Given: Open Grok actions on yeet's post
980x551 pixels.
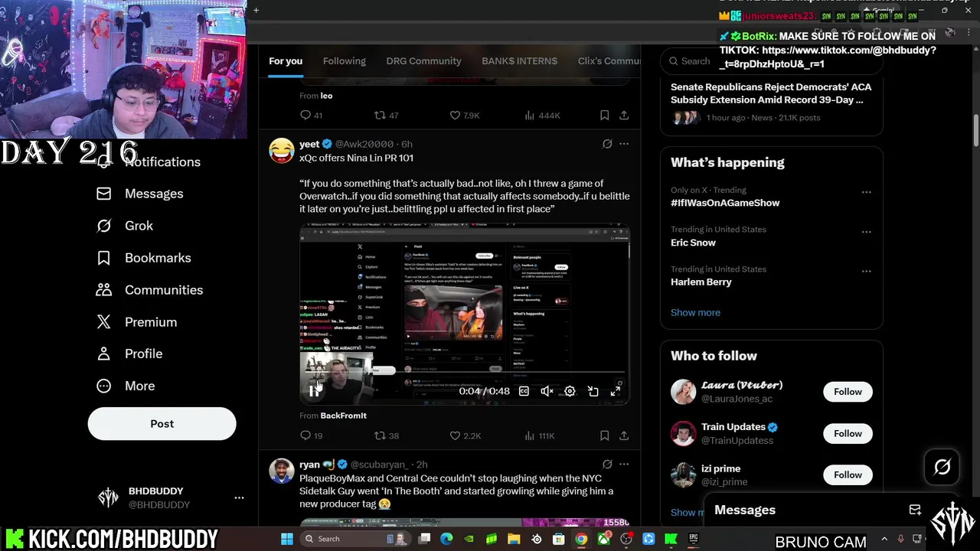Looking at the screenshot, I should click(607, 144).
